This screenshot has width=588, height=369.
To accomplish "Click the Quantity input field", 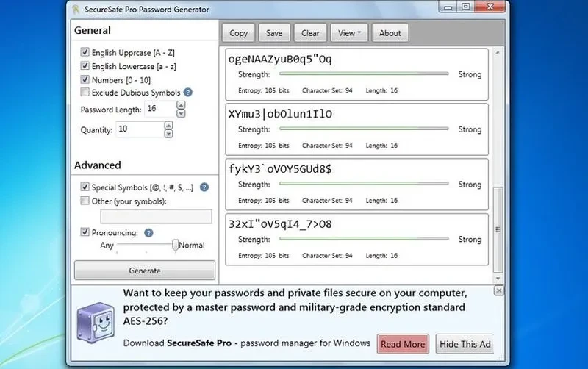I will tap(140, 129).
